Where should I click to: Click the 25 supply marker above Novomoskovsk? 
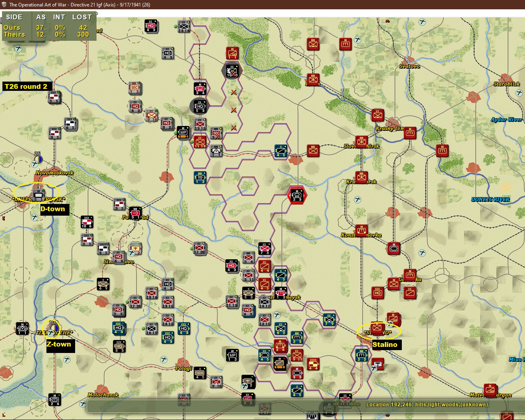(x=38, y=157)
